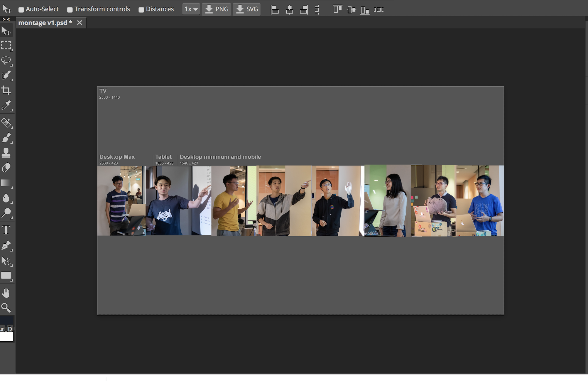
Task: Enable the Auto-Select checkbox
Action: pyautogui.click(x=21, y=10)
